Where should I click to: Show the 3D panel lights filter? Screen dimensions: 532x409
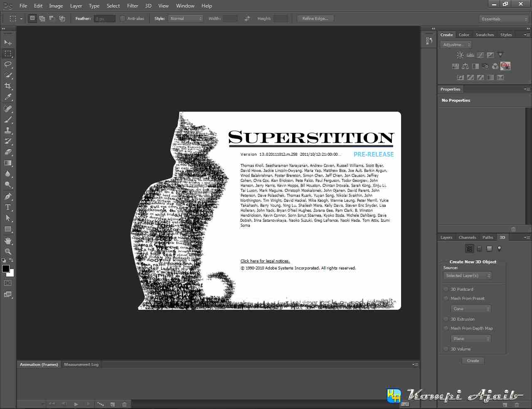499,249
